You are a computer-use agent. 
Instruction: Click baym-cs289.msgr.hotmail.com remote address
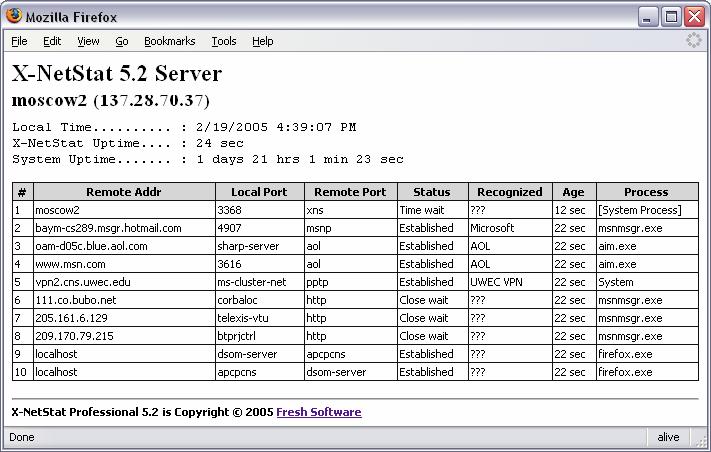108,228
